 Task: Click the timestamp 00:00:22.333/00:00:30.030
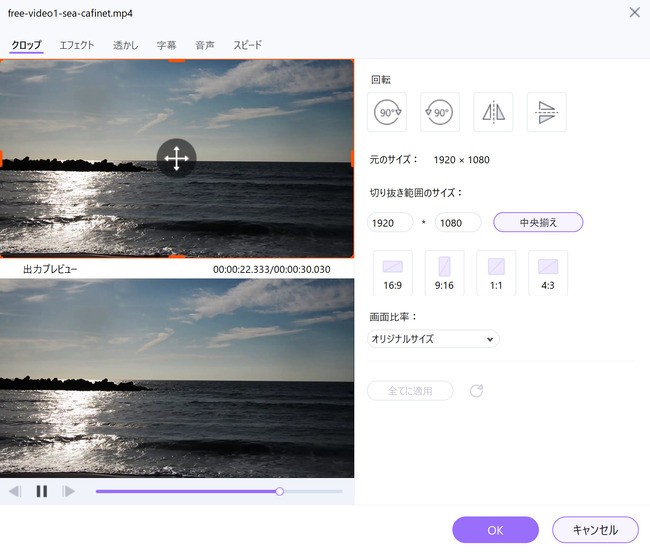272,269
